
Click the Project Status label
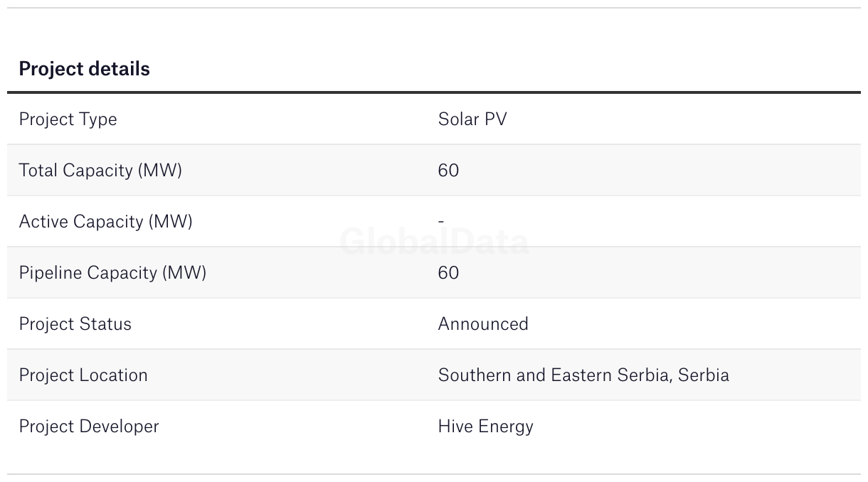click(75, 324)
